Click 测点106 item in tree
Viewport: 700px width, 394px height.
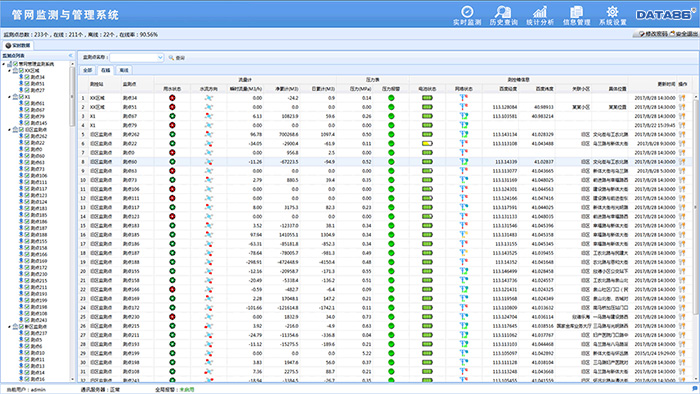38,175
